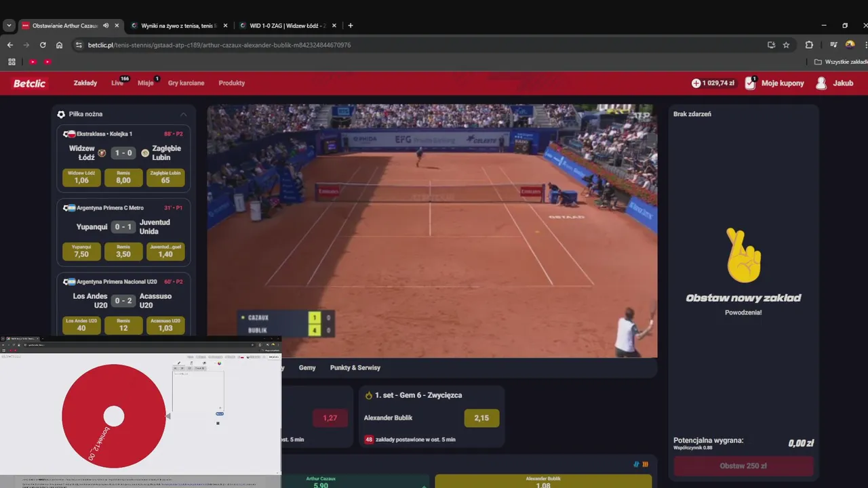Click the Betclic logo
The width and height of the screenshot is (868, 488).
(x=30, y=83)
